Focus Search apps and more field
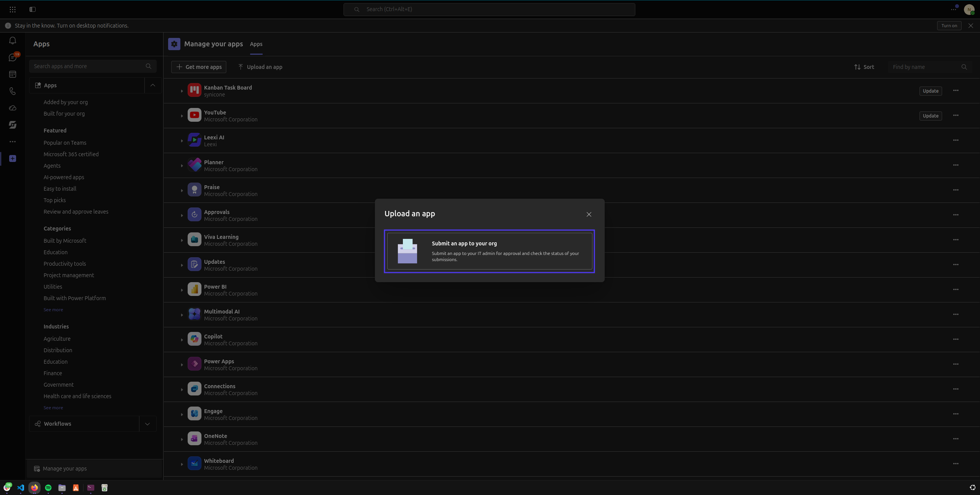The height and width of the screenshot is (495, 980). [93, 66]
